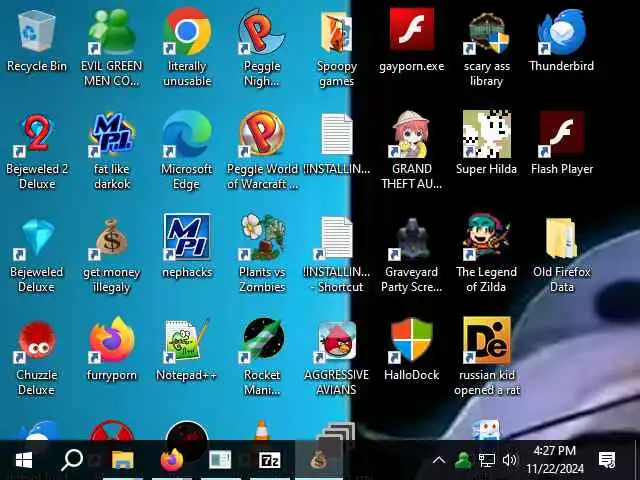The image size is (640, 480).
Task: Open the Thunderbird desktop shortcut
Action: [562, 32]
